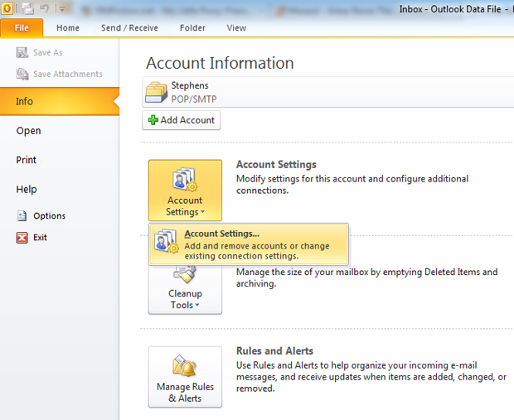This screenshot has height=420, width=514.
Task: Open the Customize Quick Access Toolbar dropdown
Action: pyautogui.click(x=62, y=9)
